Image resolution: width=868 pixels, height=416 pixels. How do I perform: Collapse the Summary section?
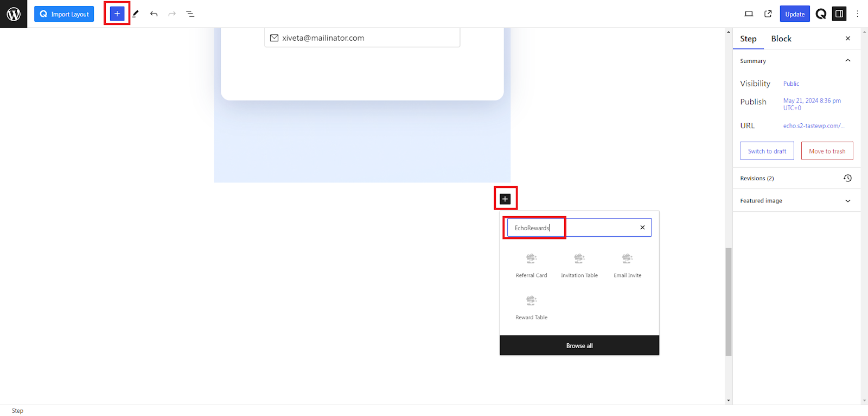(847, 61)
